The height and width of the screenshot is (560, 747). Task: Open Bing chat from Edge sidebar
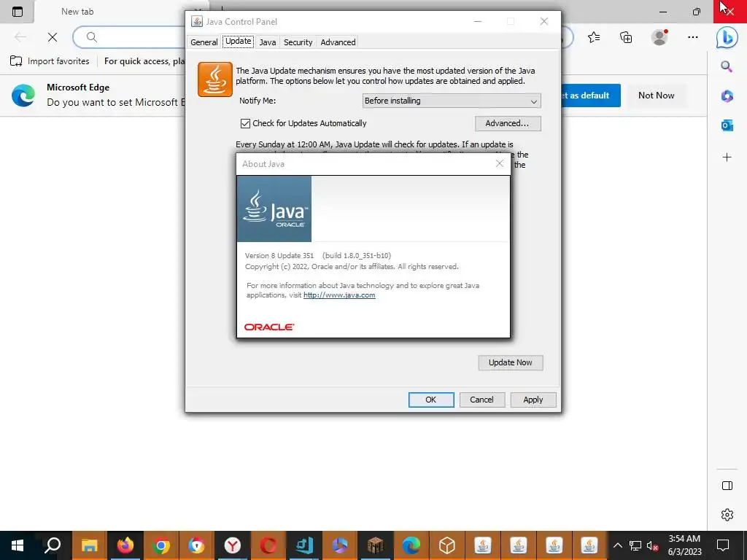[x=727, y=37]
